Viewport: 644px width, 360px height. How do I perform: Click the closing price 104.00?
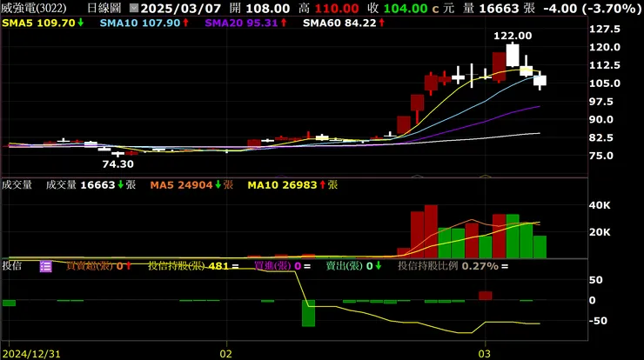(x=406, y=8)
